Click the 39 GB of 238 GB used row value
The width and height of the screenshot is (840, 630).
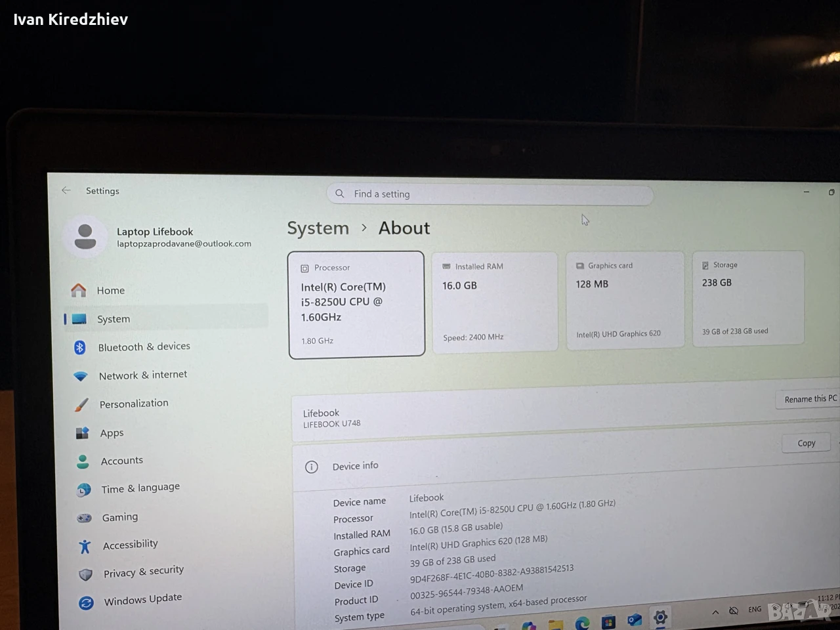point(453,561)
